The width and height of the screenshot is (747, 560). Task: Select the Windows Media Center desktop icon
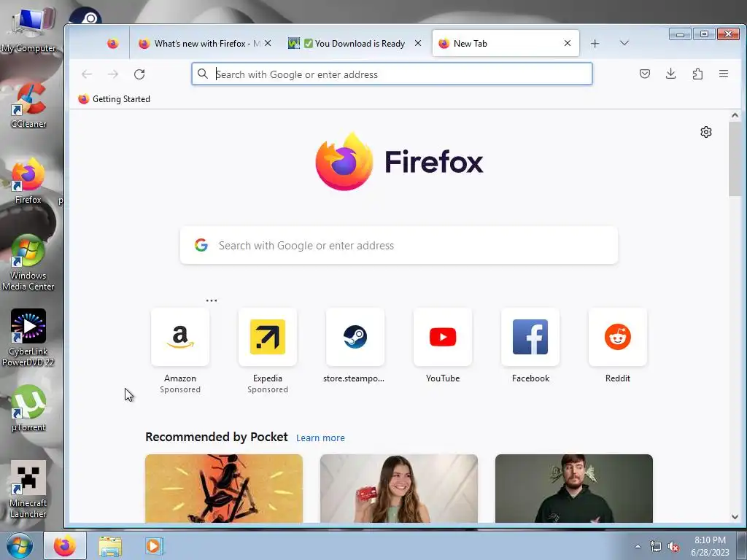pyautogui.click(x=28, y=262)
